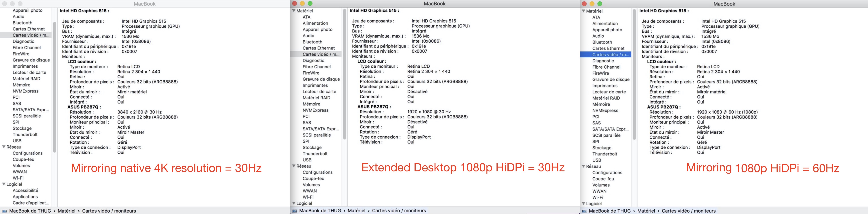This screenshot has height=214, width=868.
Task: Collapse the Réseau section in the middle window
Action: point(294,166)
